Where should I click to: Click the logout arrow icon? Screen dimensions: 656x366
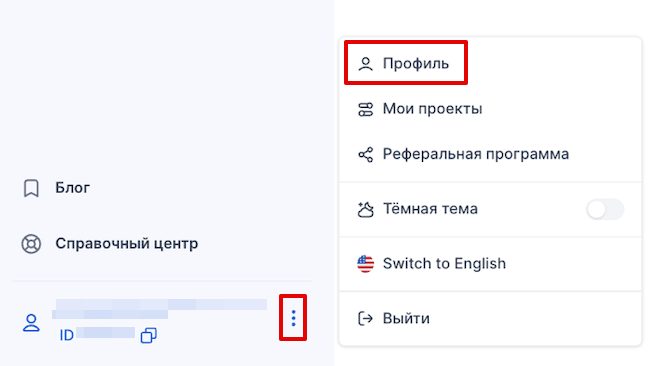click(365, 319)
